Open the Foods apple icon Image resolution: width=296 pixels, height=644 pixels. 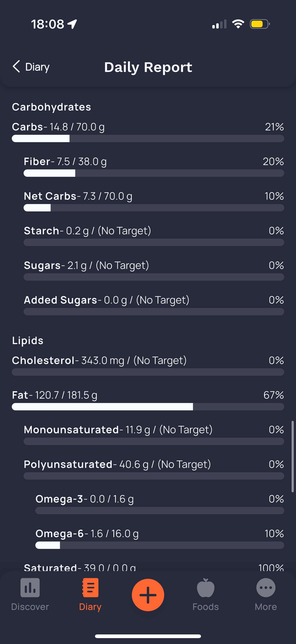[x=206, y=588]
